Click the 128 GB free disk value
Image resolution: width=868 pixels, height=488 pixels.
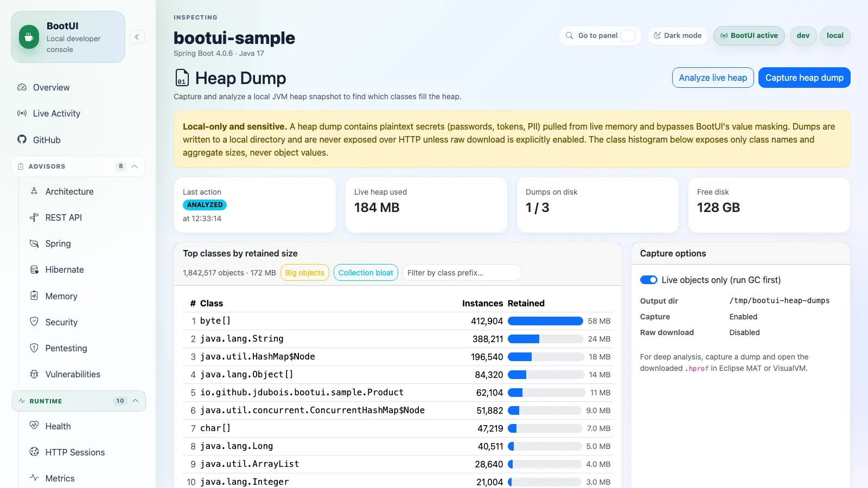click(718, 208)
